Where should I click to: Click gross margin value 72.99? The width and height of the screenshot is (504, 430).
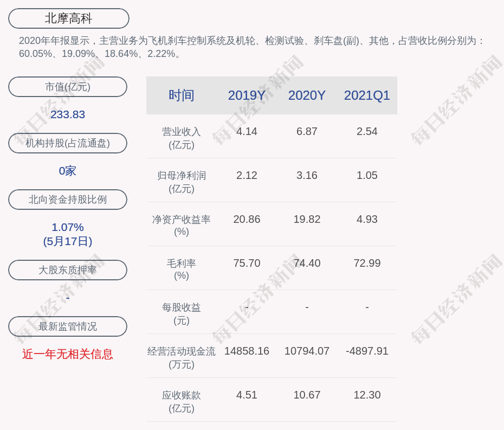[367, 263]
